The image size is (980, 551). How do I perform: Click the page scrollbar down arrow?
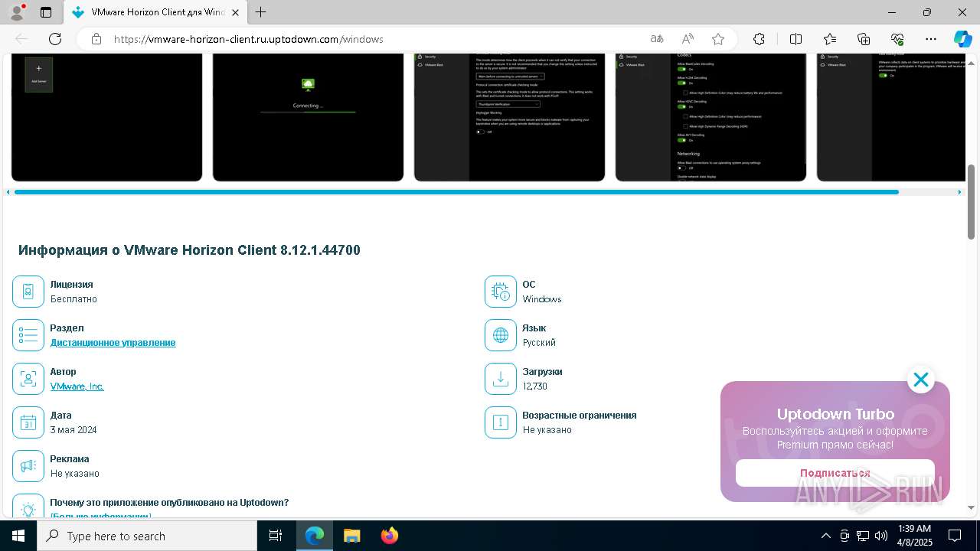tap(972, 507)
